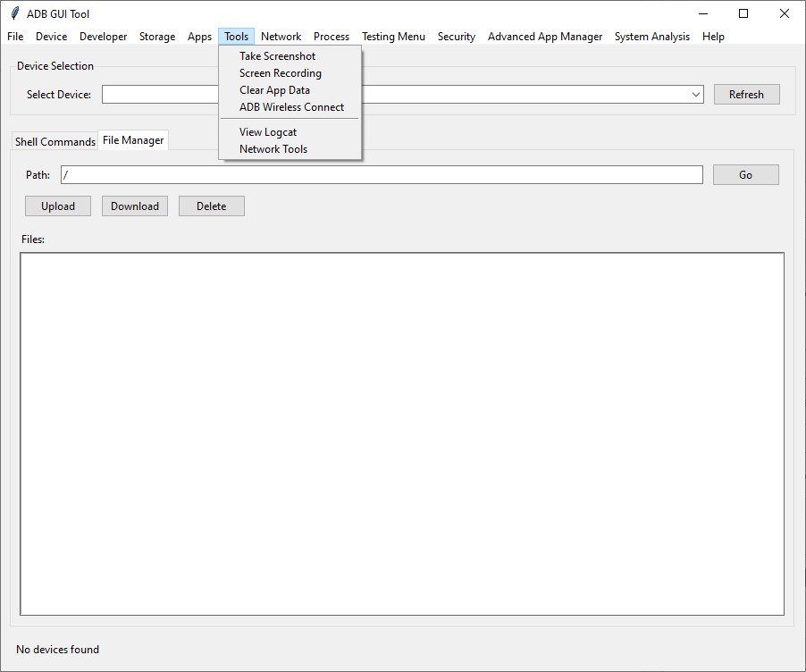Select Take Screenshot from the Tools menu
The width and height of the screenshot is (806, 672).
click(x=277, y=55)
